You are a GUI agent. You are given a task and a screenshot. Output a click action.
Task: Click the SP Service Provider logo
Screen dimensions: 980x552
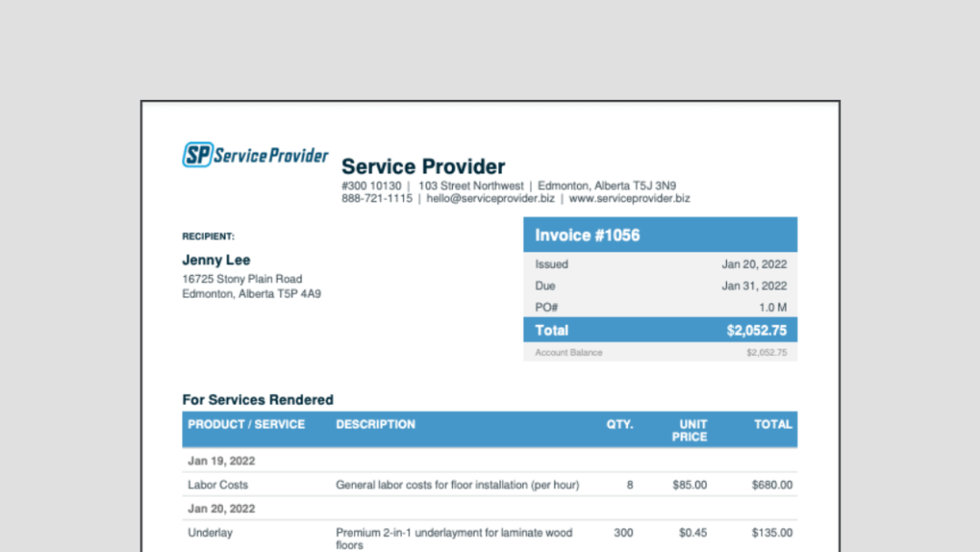[x=255, y=154]
